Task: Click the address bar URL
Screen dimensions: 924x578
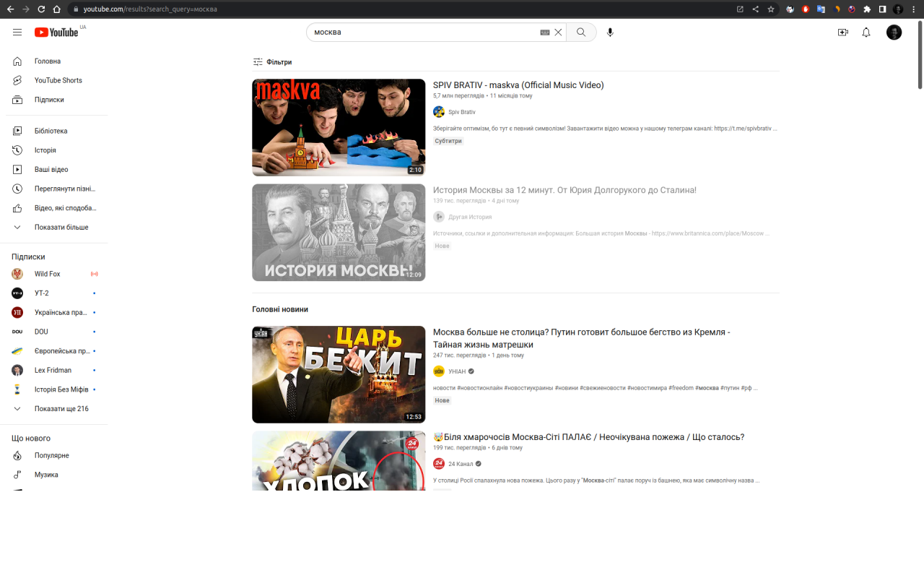Action: [150, 9]
